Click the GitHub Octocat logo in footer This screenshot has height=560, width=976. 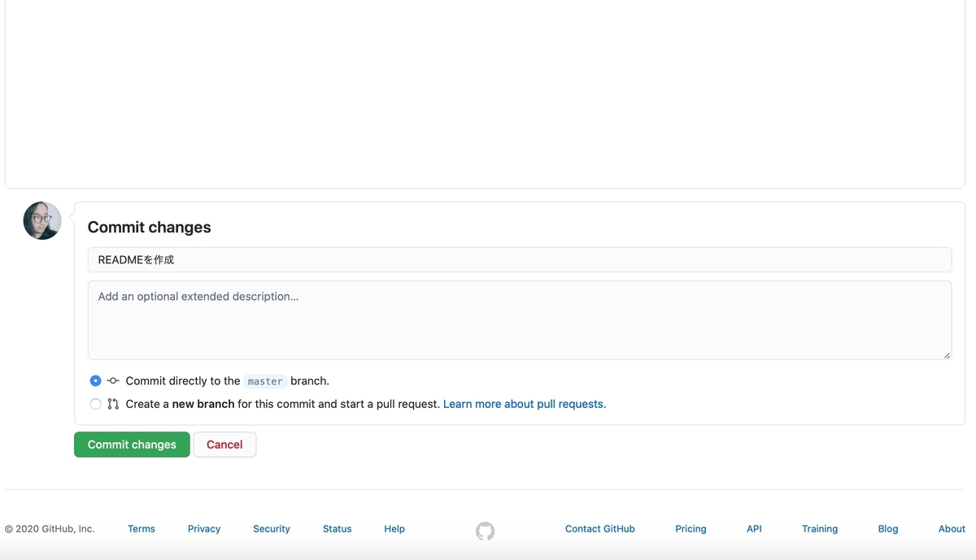pos(485,532)
